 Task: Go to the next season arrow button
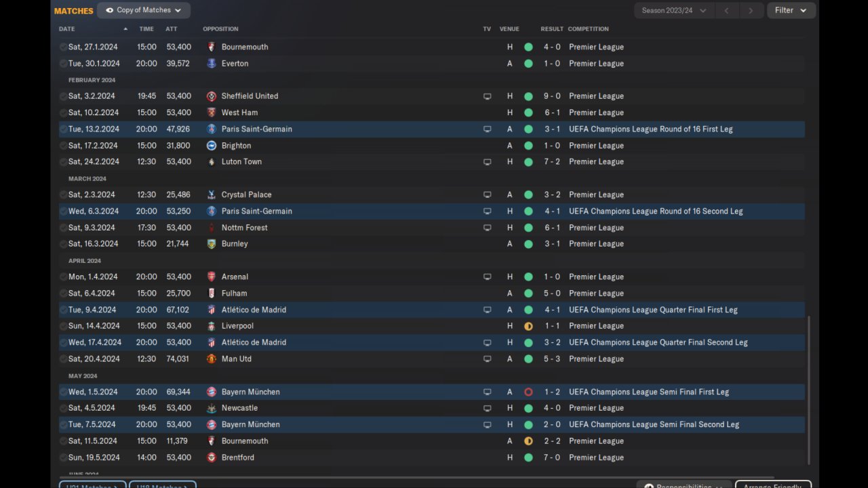(750, 10)
